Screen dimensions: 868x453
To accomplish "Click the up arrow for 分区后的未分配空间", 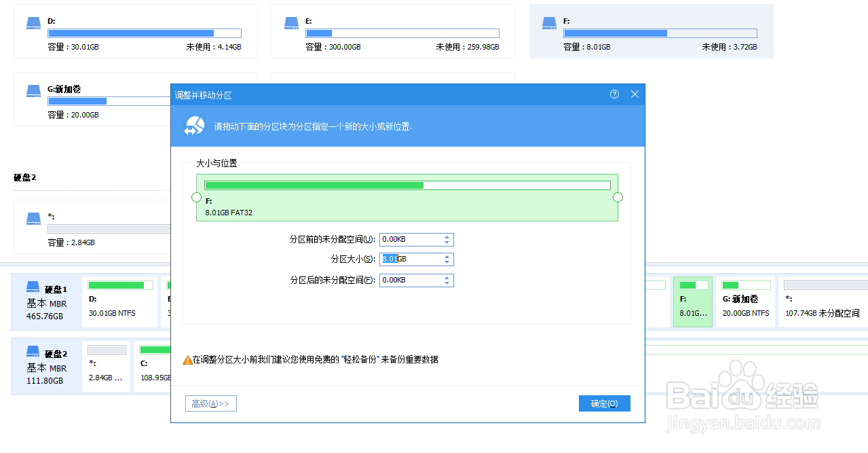I will click(x=447, y=277).
